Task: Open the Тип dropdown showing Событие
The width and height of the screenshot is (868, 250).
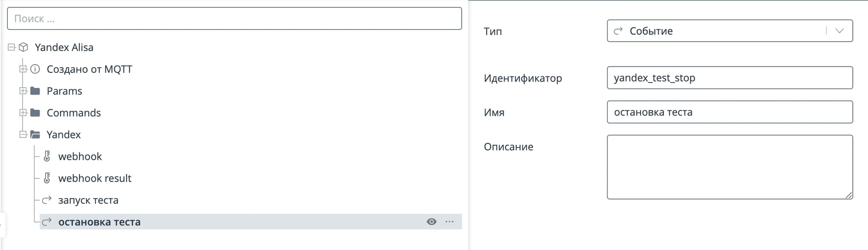Action: tap(730, 31)
